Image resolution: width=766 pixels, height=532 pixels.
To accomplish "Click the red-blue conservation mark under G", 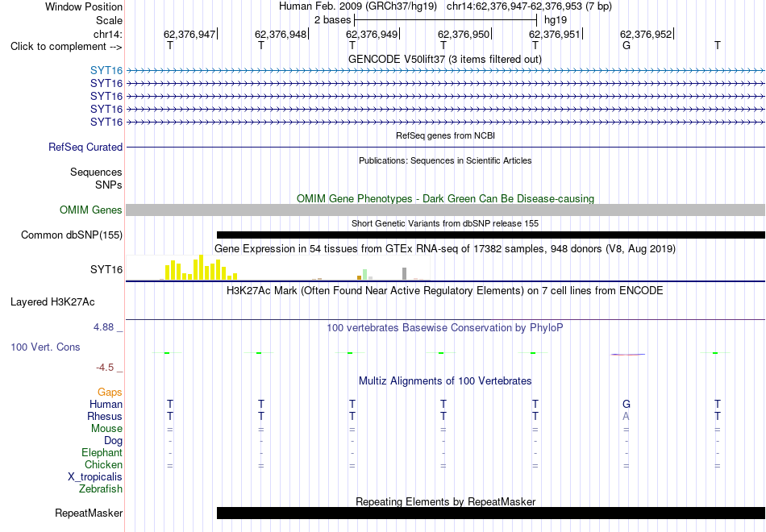I will coord(627,354).
